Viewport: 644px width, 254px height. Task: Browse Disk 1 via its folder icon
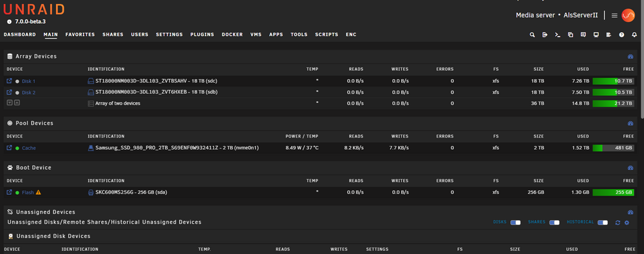coord(10,81)
